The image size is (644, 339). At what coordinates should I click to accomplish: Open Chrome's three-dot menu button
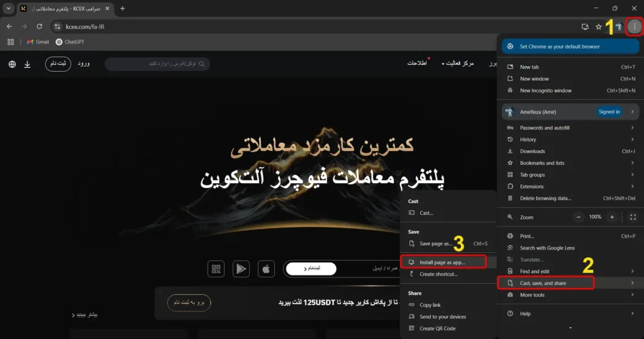click(635, 26)
